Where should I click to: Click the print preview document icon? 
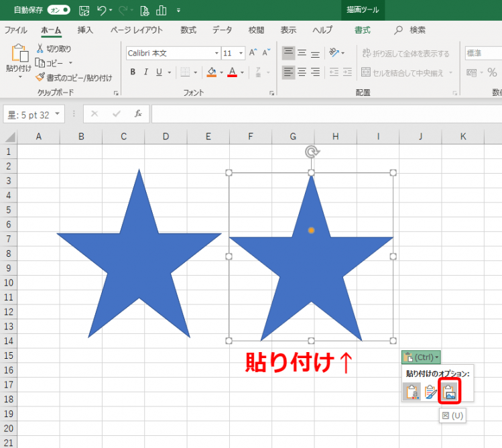(x=144, y=11)
